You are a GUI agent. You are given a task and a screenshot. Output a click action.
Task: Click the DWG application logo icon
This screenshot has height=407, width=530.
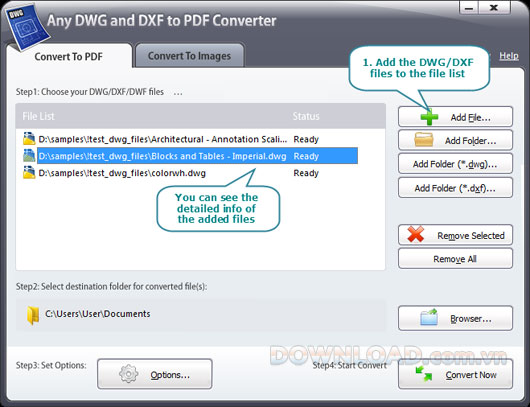click(x=28, y=27)
